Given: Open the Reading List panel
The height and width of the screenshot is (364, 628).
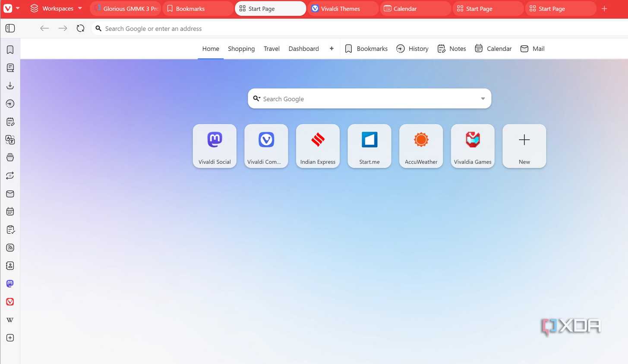Looking at the screenshot, I should click(10, 68).
